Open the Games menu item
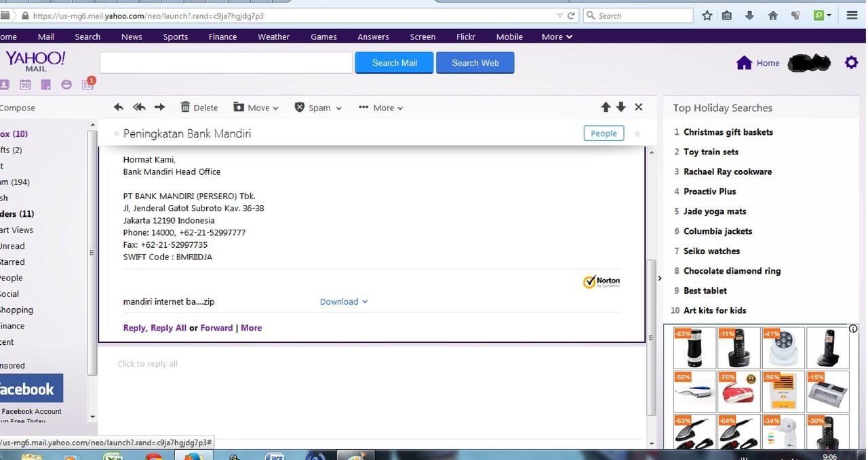Image resolution: width=868 pixels, height=460 pixels. click(323, 37)
